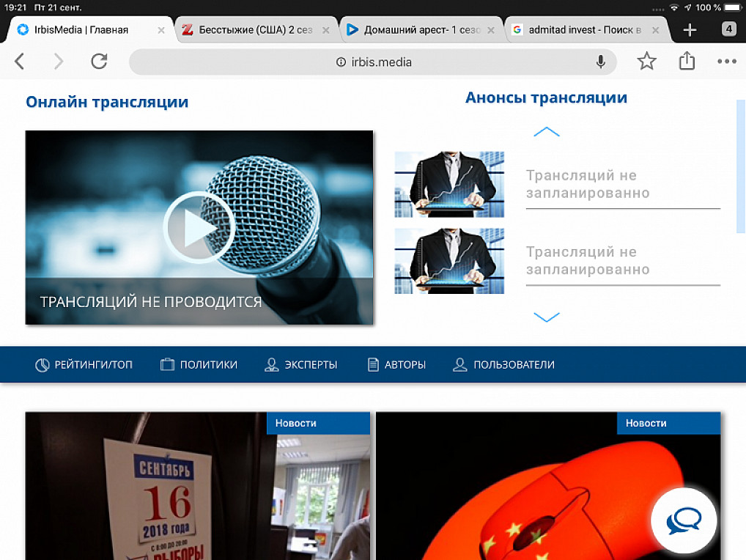Open the browser three-dots menu
Image resolution: width=746 pixels, height=560 pixels.
pos(726,62)
